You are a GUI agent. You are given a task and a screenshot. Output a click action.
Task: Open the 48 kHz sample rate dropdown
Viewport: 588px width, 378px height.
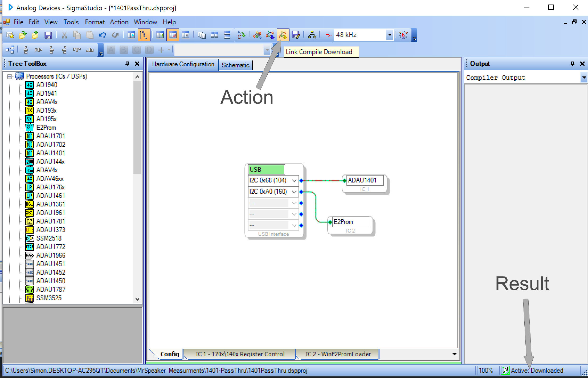tap(390, 35)
